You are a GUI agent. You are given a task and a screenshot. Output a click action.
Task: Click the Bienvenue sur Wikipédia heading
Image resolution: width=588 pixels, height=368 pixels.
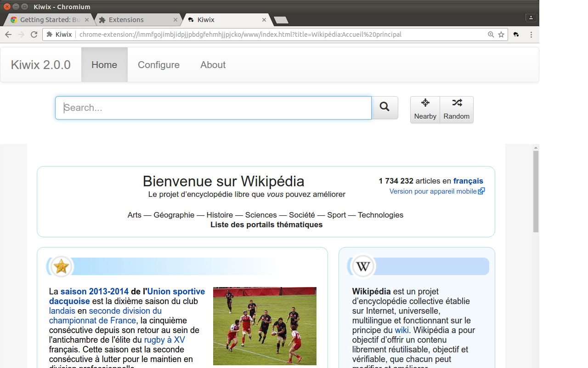click(x=223, y=181)
